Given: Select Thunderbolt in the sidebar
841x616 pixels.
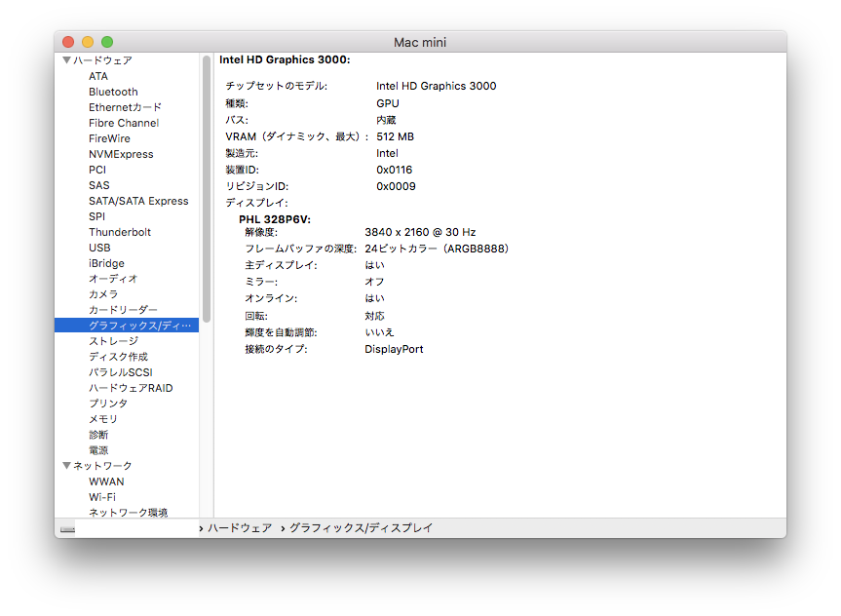Looking at the screenshot, I should click(x=121, y=232).
